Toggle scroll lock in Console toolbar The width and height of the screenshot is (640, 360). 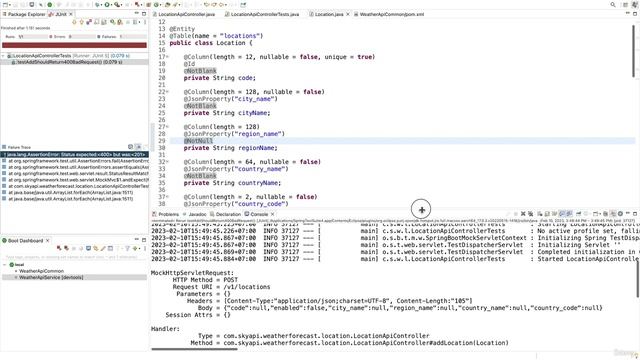click(x=547, y=214)
